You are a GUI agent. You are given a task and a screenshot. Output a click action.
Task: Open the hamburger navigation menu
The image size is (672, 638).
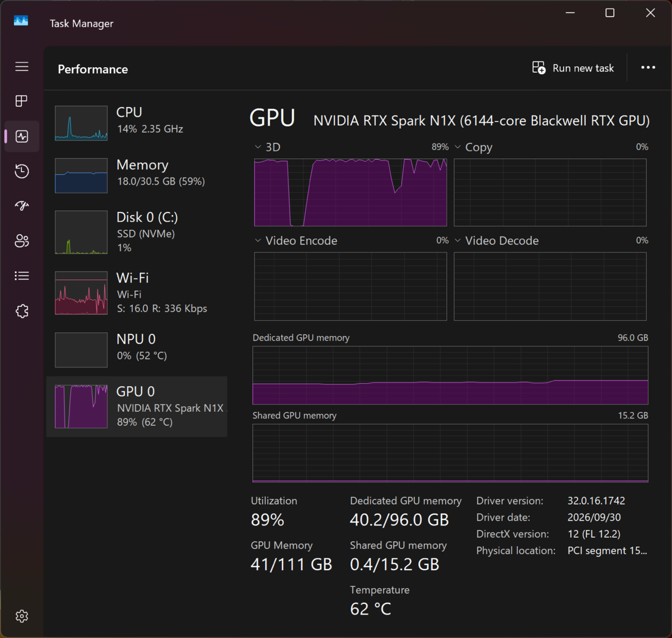pos(22,67)
